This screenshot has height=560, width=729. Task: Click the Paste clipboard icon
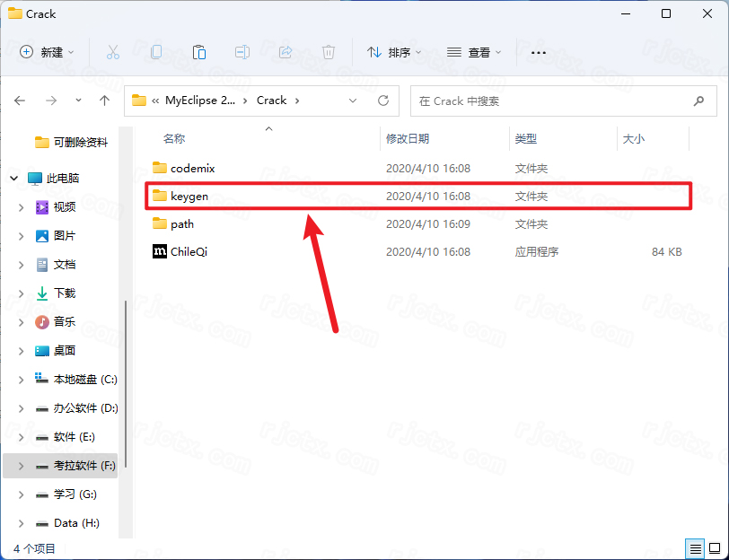click(x=199, y=52)
